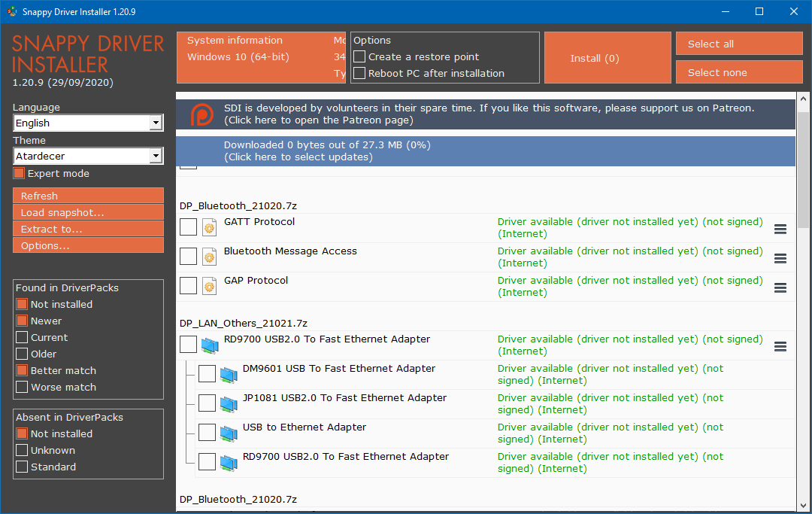Uncheck the Newer filter
Image resolution: width=812 pixels, height=514 pixels.
click(x=22, y=321)
